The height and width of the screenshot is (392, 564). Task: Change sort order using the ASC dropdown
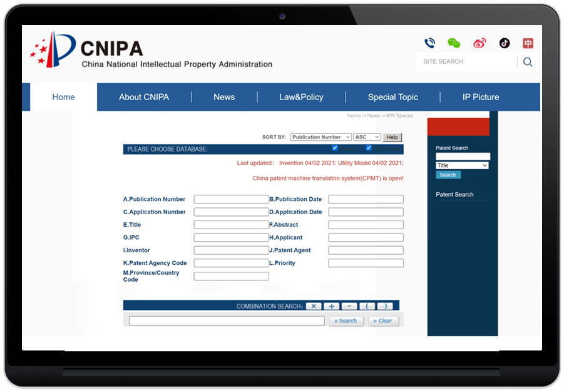(367, 137)
